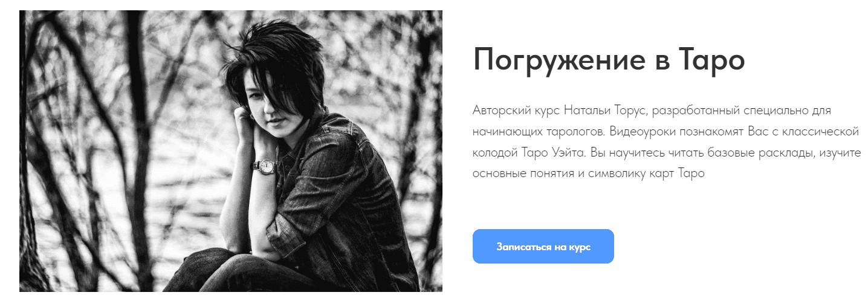Click the phrase "Таро Уэйта"
Screen dimensions: 868x298
tap(552, 153)
